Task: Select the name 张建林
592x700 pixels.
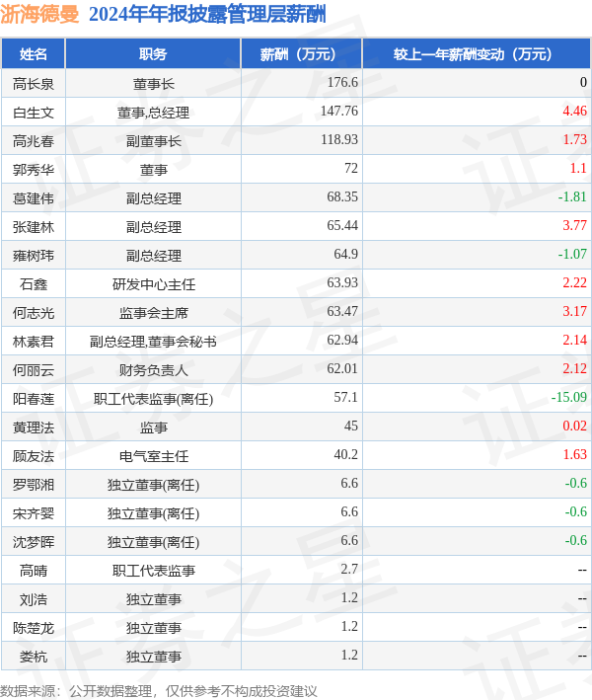Action: tap(34, 226)
